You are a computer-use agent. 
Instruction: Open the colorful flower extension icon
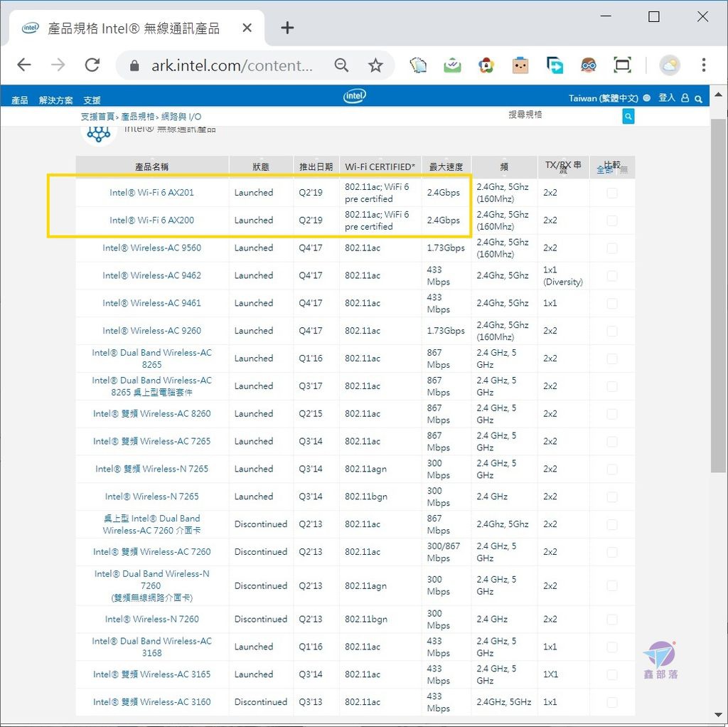(486, 65)
